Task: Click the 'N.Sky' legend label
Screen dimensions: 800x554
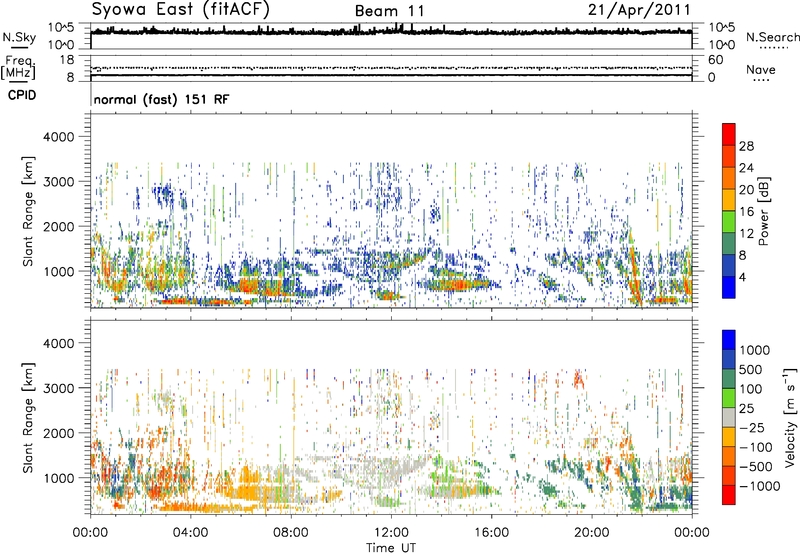Action: pos(19,38)
